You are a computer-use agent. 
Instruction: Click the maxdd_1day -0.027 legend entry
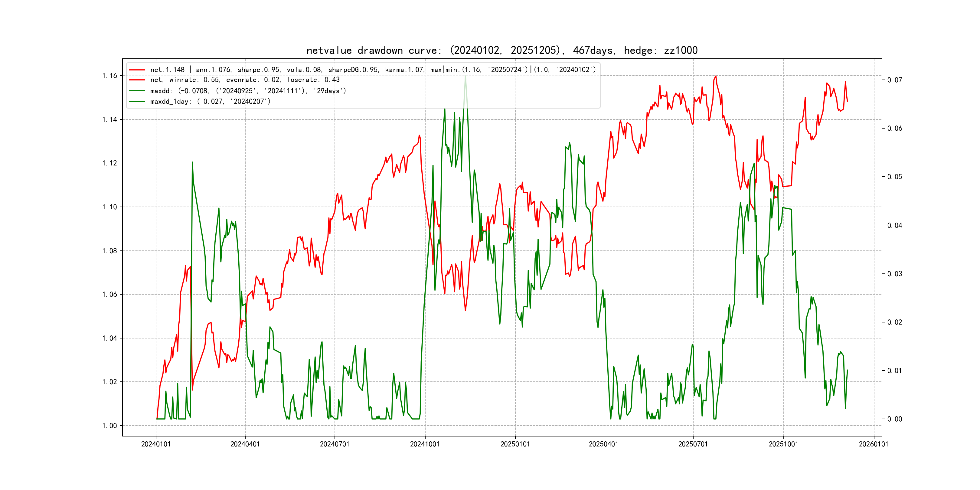(x=210, y=102)
